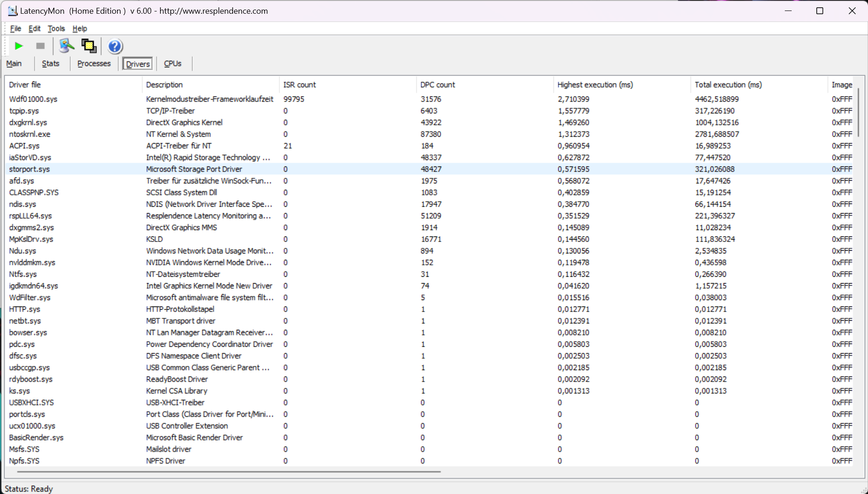This screenshot has height=494, width=868.
Task: Select the Drivers tab
Action: point(138,64)
